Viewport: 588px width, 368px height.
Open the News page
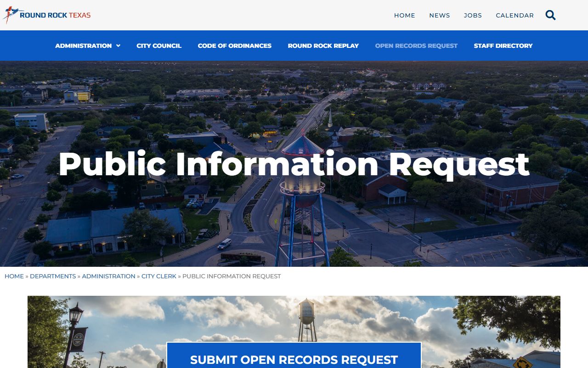440,15
